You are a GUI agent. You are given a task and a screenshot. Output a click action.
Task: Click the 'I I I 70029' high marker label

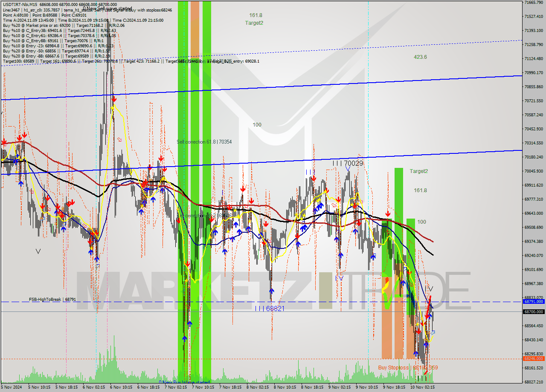[x=348, y=163]
